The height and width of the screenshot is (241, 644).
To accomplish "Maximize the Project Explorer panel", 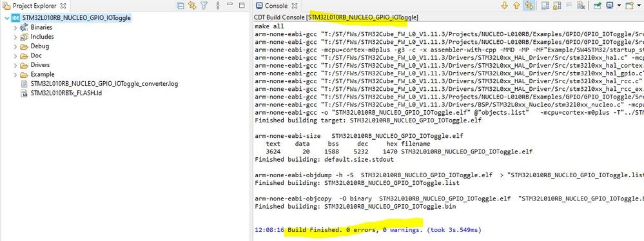I will (x=242, y=5).
